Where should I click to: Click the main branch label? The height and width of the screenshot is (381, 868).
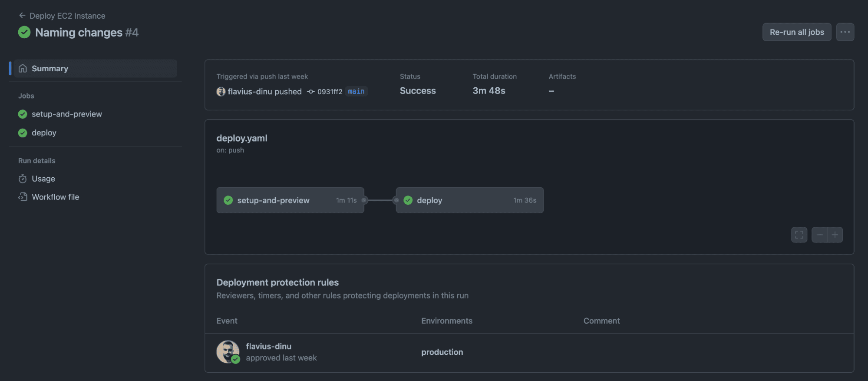click(x=356, y=91)
